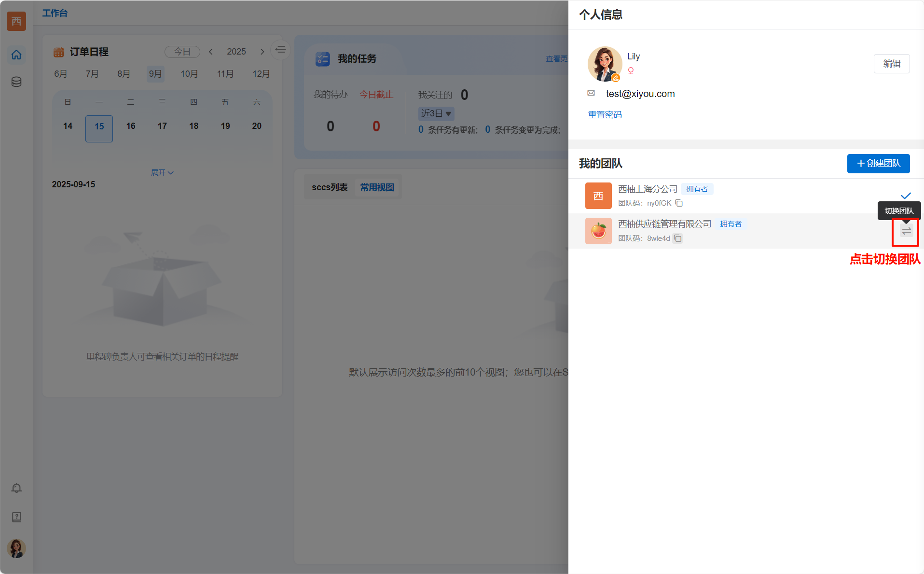The width and height of the screenshot is (924, 574).
Task: Open the database sidebar icon
Action: (16, 82)
